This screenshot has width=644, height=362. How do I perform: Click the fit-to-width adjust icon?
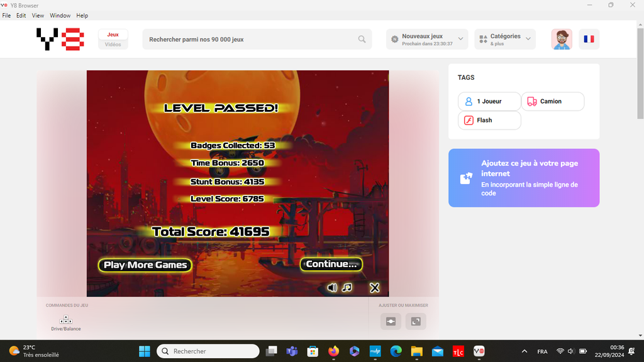pyautogui.click(x=391, y=321)
